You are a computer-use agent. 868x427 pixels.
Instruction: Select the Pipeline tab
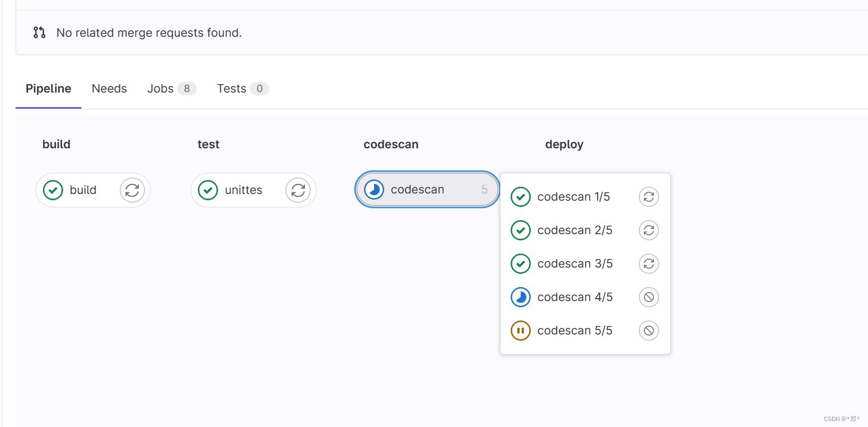(x=48, y=88)
